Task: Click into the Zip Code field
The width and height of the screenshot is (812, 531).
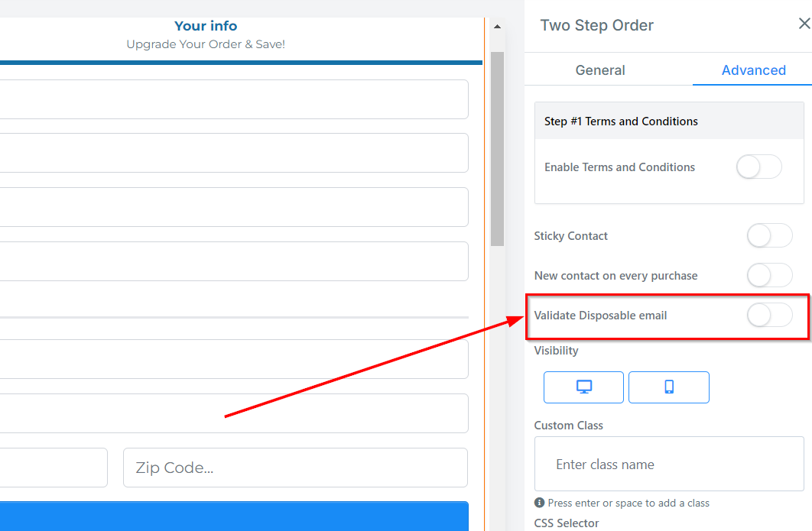Action: point(295,468)
